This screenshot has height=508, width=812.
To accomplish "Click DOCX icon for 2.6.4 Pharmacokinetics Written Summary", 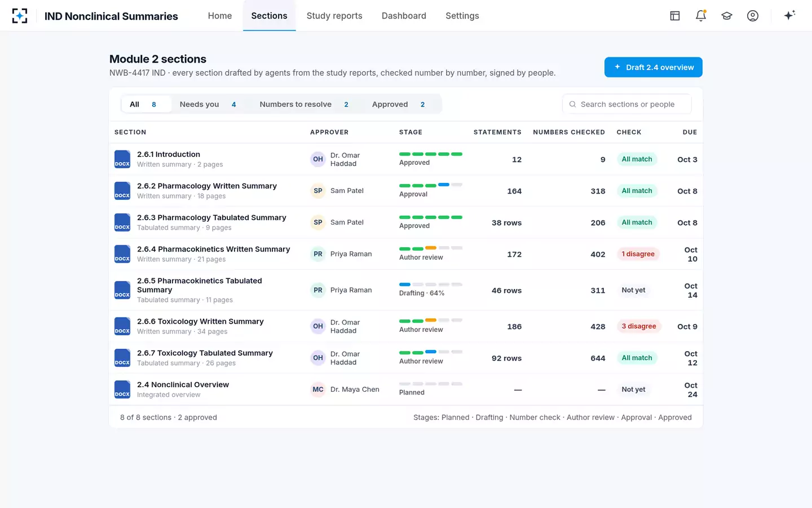I will coord(122,254).
